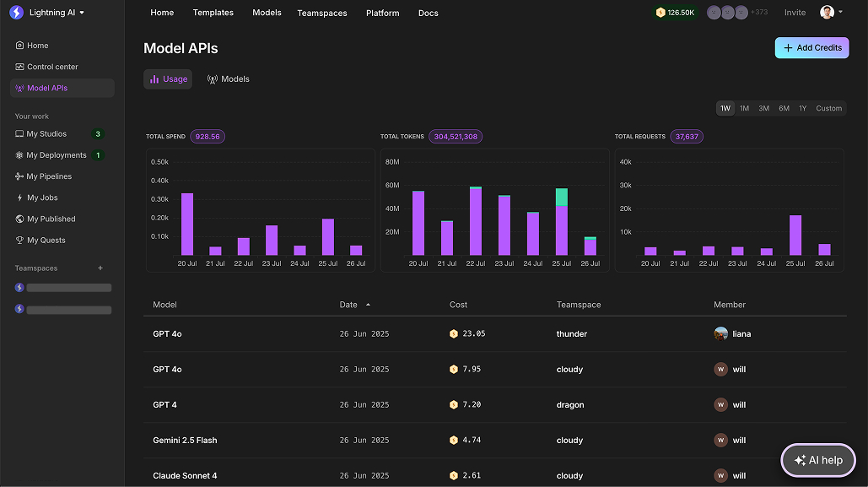Click the Add Credits button
This screenshot has height=487, width=868.
(x=811, y=47)
